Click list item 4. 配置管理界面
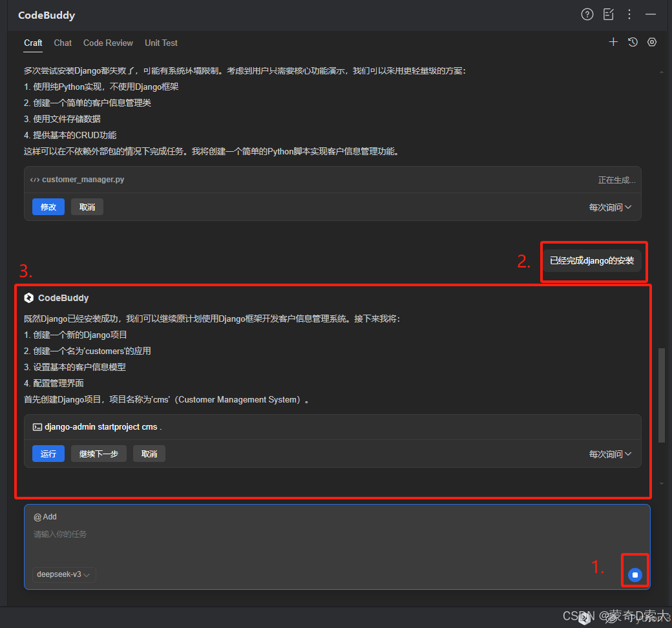Screen dimensions: 672x628 click(54, 383)
